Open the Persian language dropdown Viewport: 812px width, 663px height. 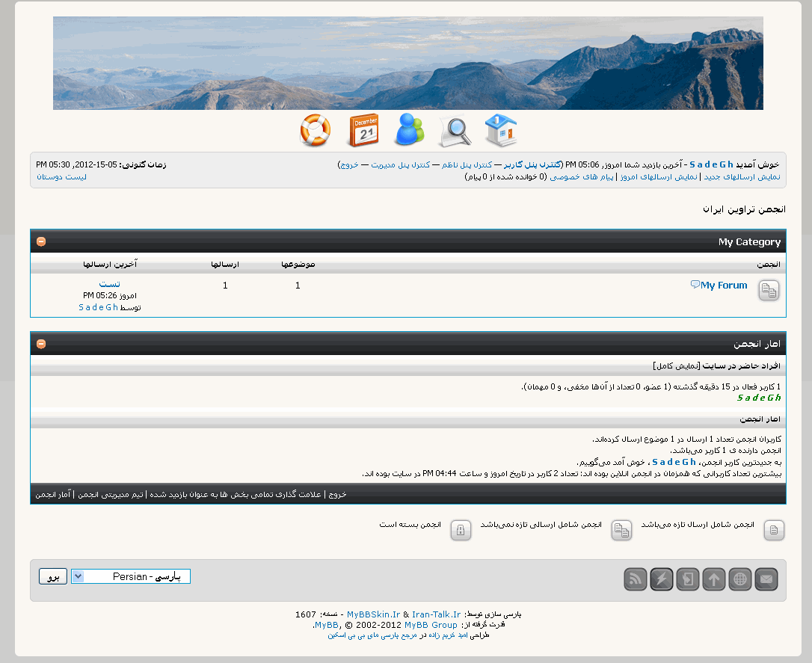coord(131,576)
